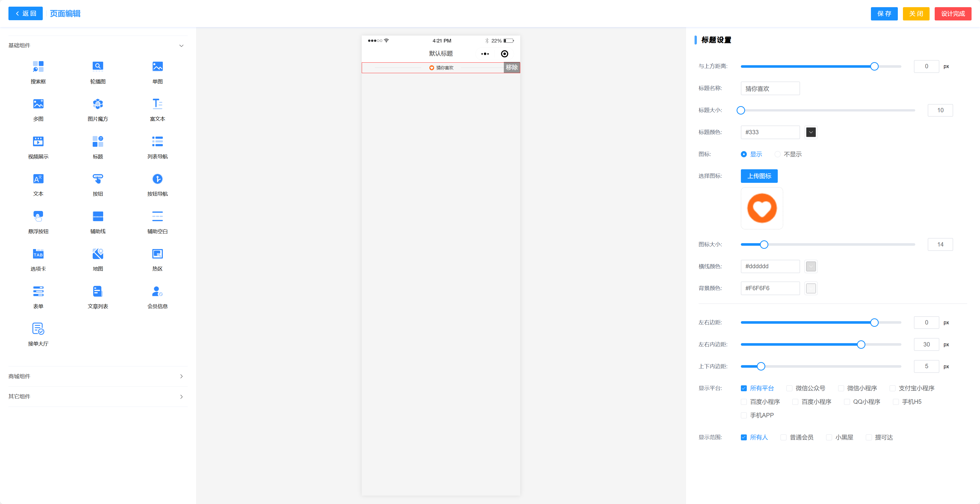The image size is (980, 504).
Task: Collapse the 基础组件 section
Action: point(181,46)
